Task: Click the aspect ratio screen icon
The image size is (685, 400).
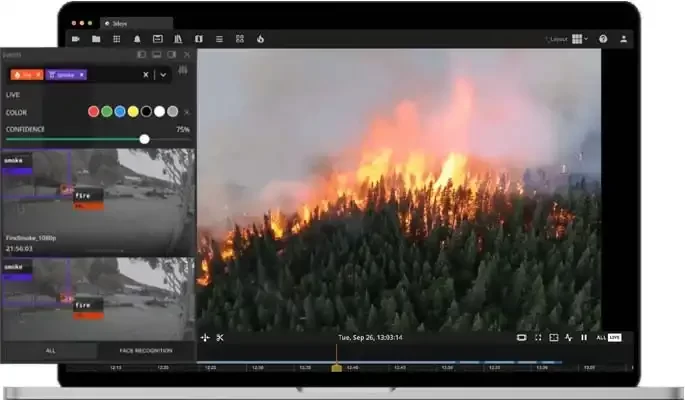Action: [x=521, y=338]
